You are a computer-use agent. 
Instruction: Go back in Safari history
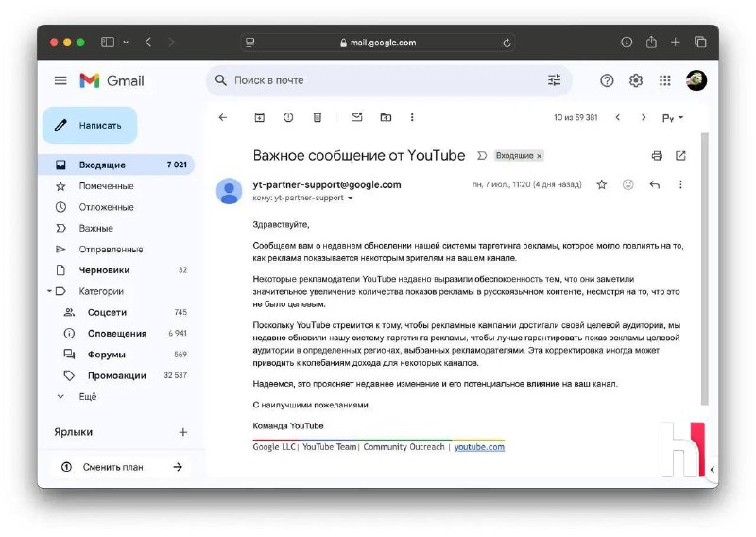148,43
